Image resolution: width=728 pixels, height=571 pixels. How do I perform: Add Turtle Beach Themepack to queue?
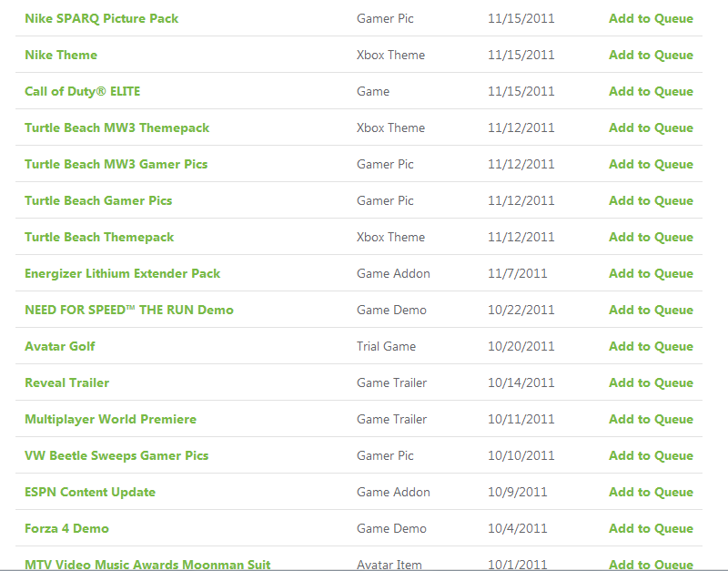651,237
